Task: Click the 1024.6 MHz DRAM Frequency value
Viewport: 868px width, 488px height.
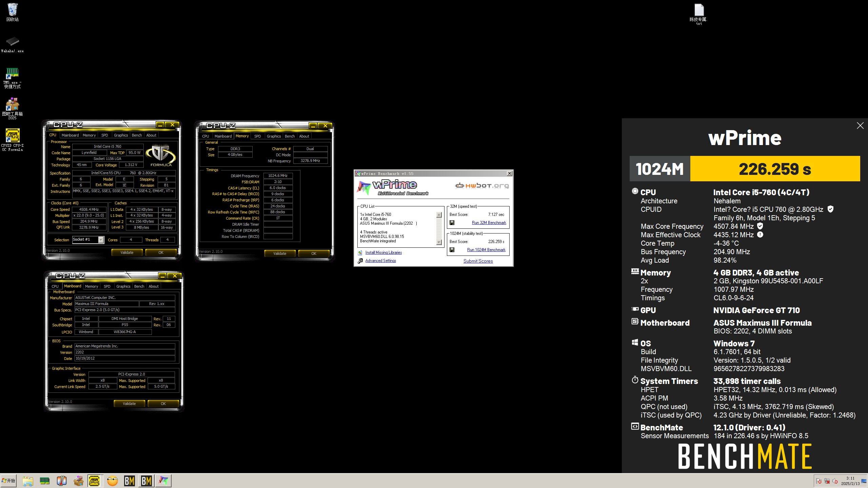Action: point(278,176)
